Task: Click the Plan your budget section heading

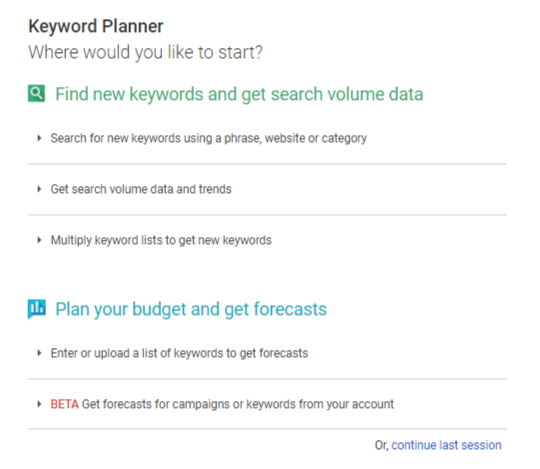Action: click(191, 309)
